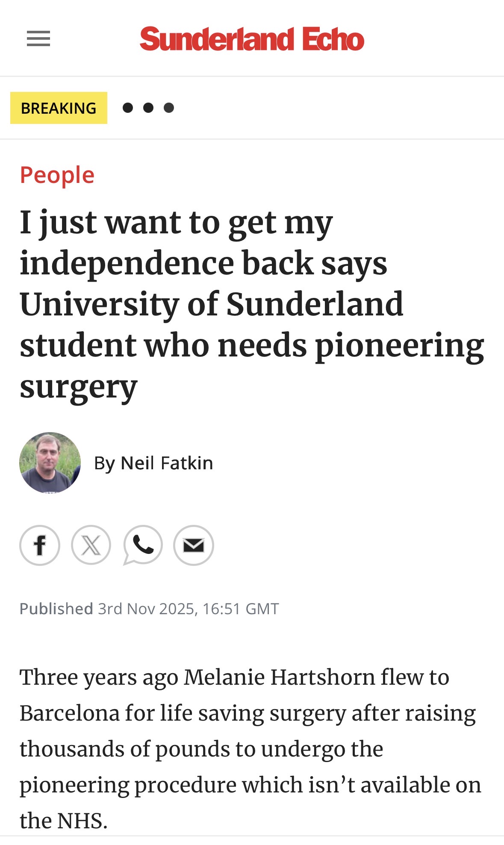This screenshot has width=504, height=845.
Task: Share the article on Facebook
Action: click(40, 545)
